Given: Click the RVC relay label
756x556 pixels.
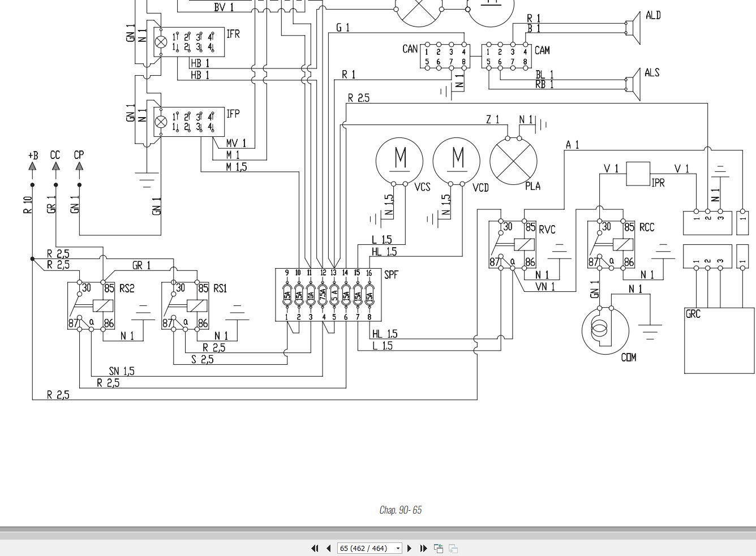Looking at the screenshot, I should [547, 230].
